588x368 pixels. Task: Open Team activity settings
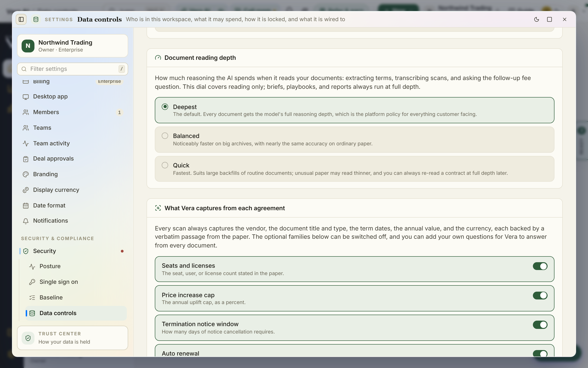[72, 143]
